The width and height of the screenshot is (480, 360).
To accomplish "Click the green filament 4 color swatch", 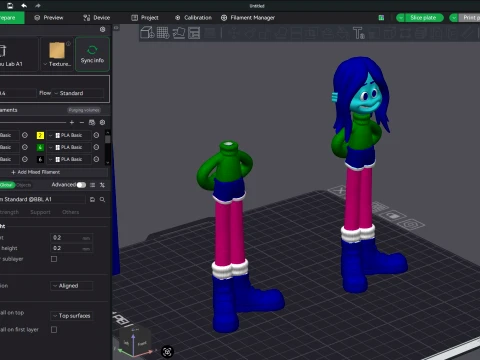I will click(40, 147).
